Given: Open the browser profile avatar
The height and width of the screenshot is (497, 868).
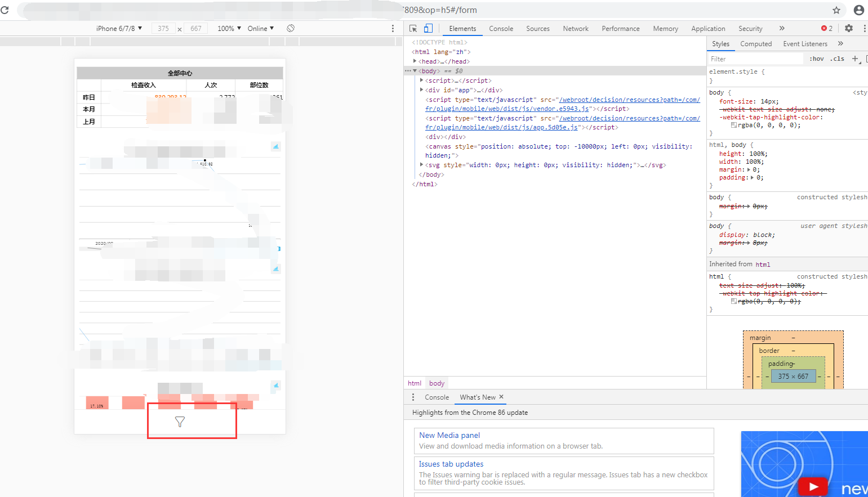Looking at the screenshot, I should [x=859, y=10].
